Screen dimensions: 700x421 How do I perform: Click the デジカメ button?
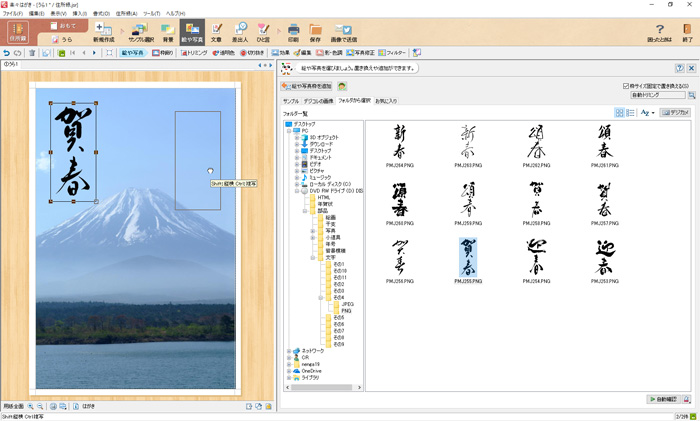676,113
